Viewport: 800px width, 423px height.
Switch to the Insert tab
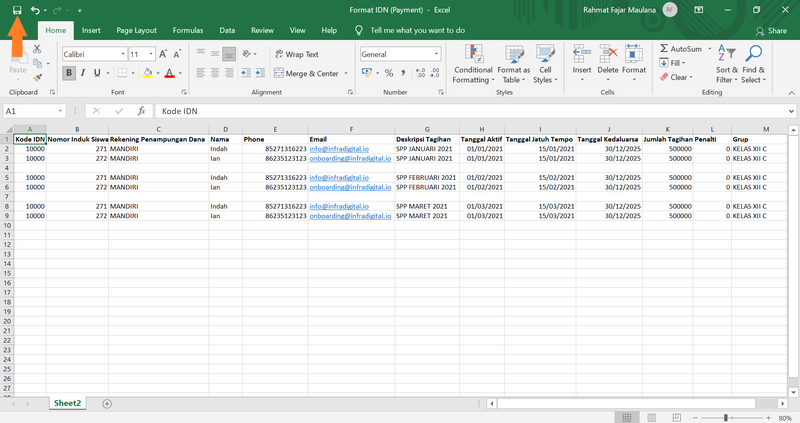[x=91, y=31]
